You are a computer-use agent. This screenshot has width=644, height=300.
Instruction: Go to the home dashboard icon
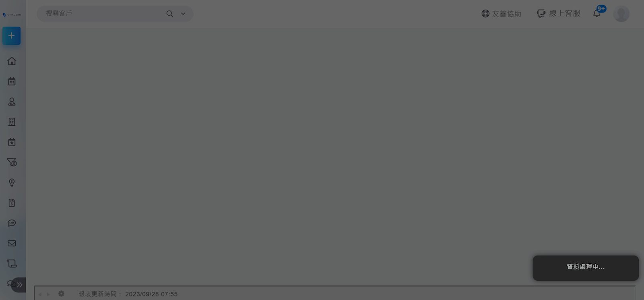pyautogui.click(x=12, y=61)
